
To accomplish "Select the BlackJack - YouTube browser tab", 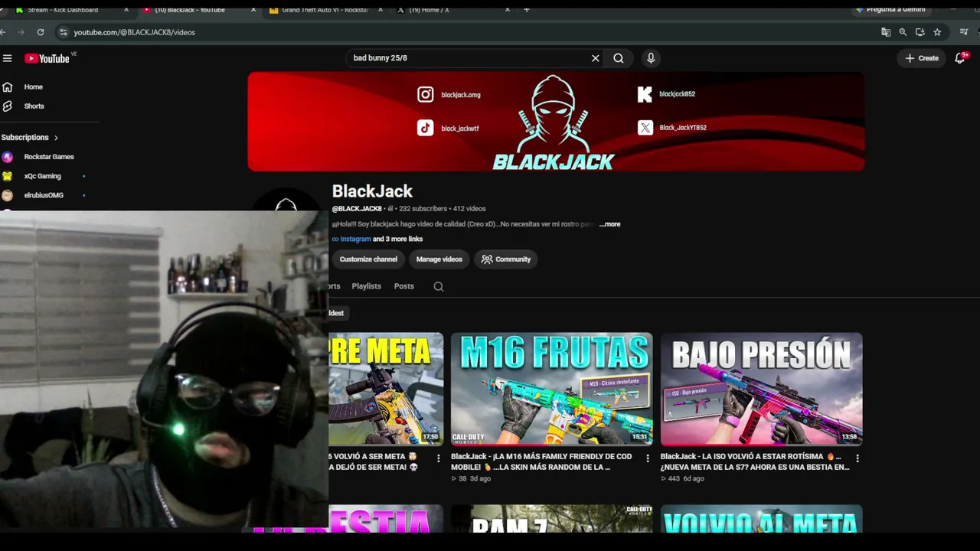I will [190, 10].
